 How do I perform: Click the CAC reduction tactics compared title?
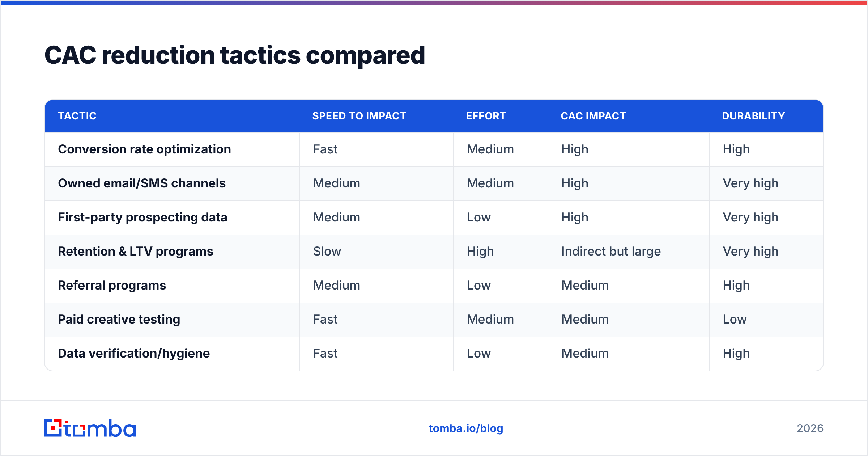235,55
